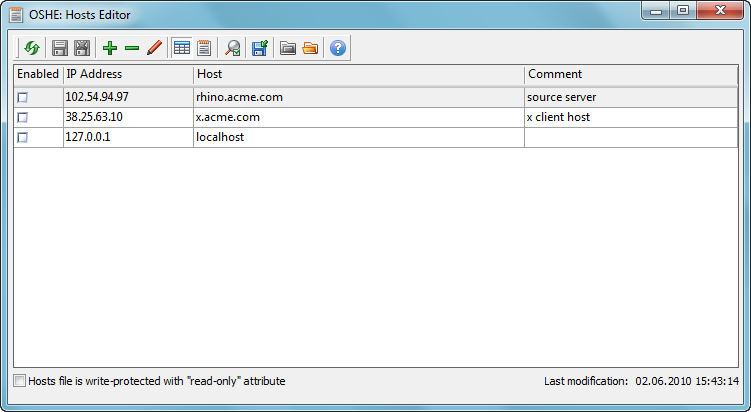Click the 'source server' comment cell
Image resolution: width=751 pixels, height=412 pixels.
[x=631, y=97]
